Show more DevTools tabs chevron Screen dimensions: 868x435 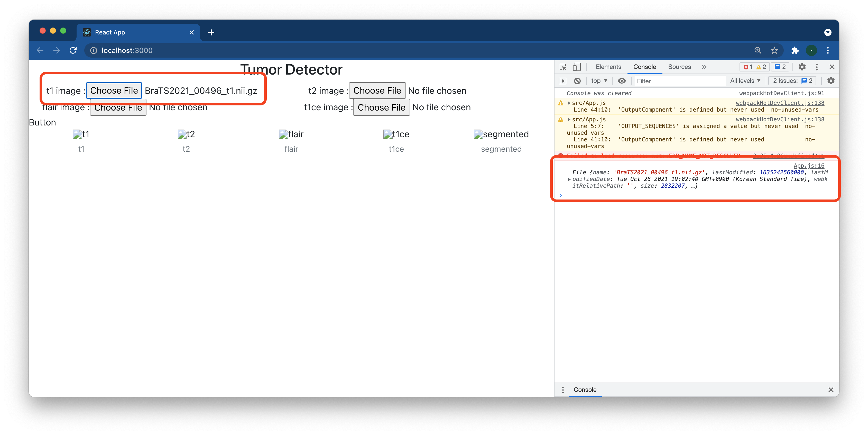pos(704,67)
